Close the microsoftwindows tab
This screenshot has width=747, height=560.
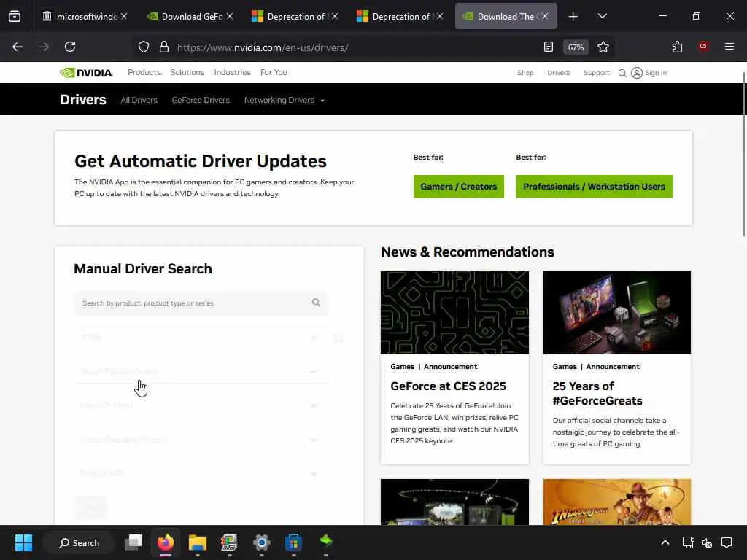pyautogui.click(x=124, y=16)
